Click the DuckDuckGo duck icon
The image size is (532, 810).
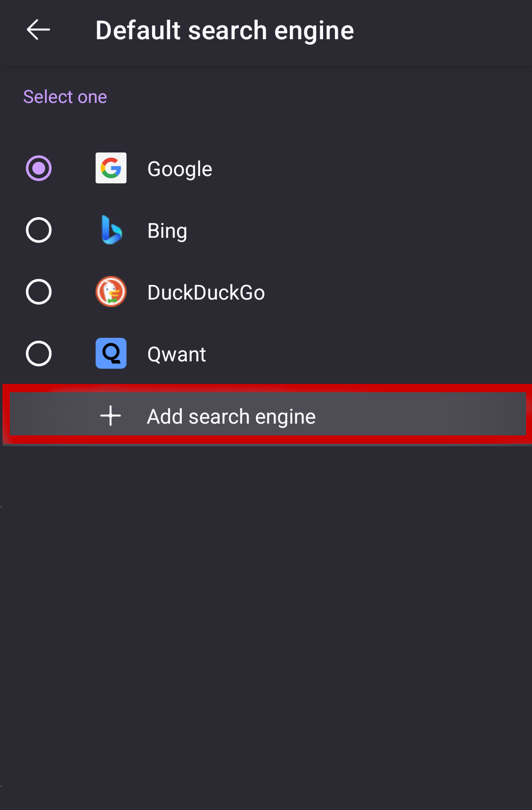tap(111, 292)
